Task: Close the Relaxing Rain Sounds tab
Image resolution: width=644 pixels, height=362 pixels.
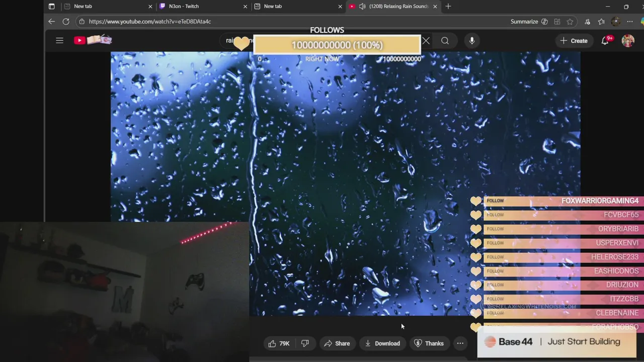Action: click(x=435, y=7)
